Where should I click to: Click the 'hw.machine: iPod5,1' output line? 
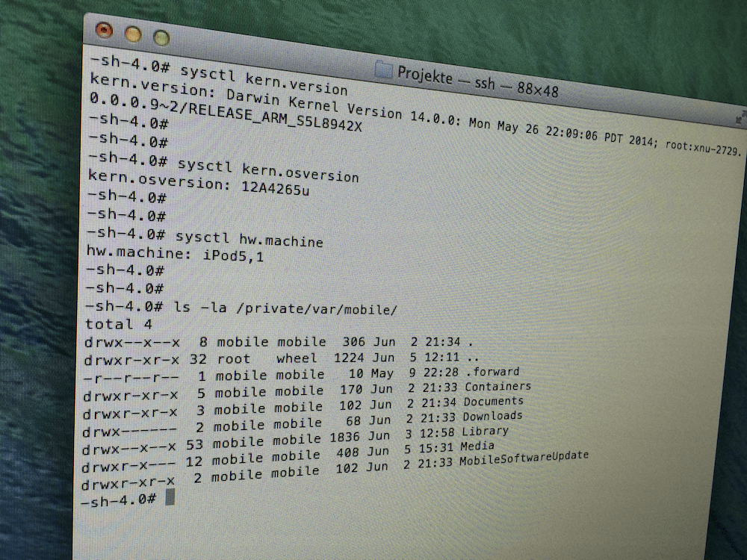(x=175, y=255)
